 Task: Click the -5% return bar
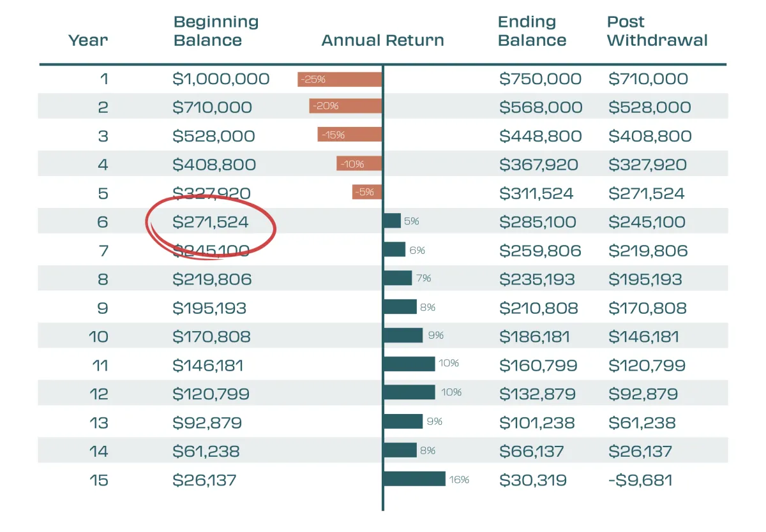click(367, 192)
